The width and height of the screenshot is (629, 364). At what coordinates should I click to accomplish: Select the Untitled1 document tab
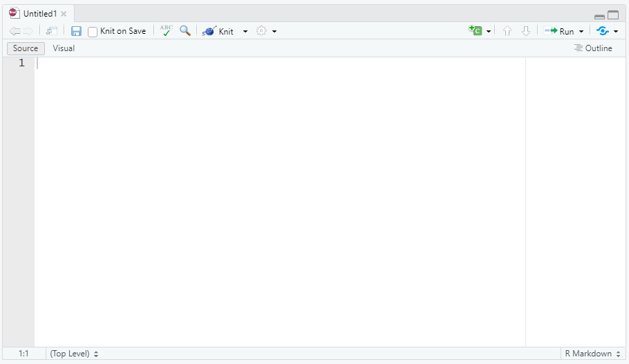click(39, 14)
